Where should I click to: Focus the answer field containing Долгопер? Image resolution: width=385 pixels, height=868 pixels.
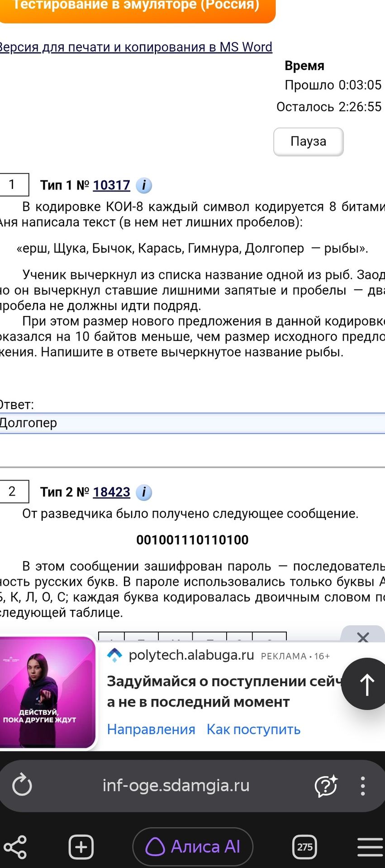192,423
